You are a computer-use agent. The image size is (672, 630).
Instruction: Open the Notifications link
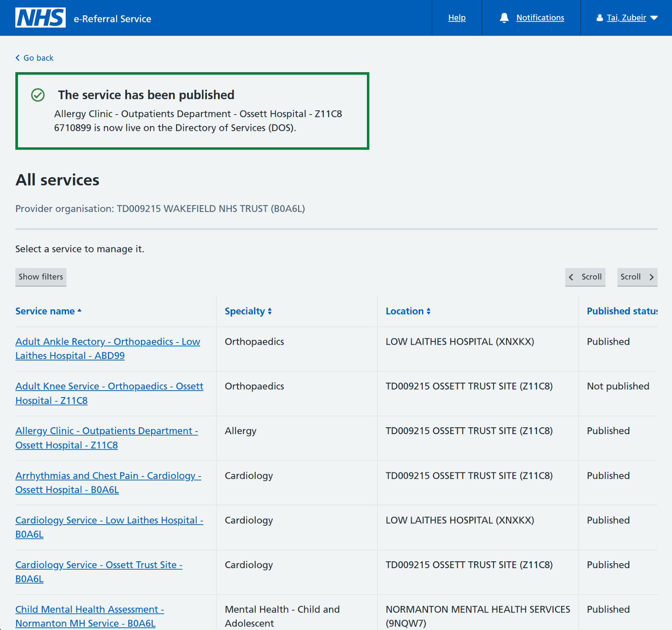[540, 18]
